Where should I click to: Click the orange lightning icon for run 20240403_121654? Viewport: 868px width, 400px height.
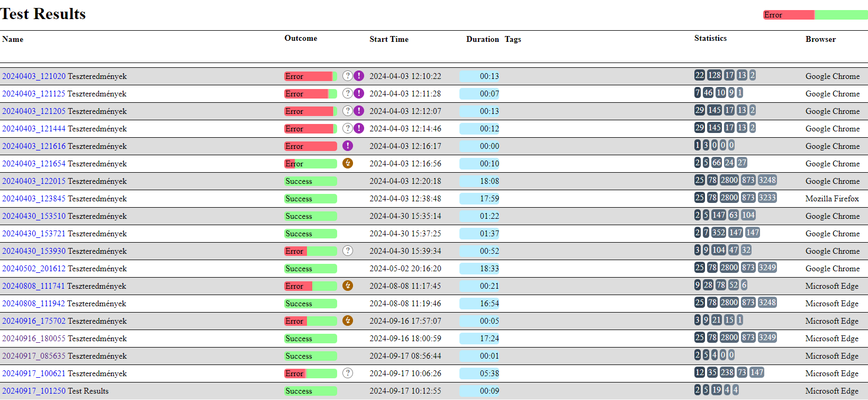(x=348, y=163)
